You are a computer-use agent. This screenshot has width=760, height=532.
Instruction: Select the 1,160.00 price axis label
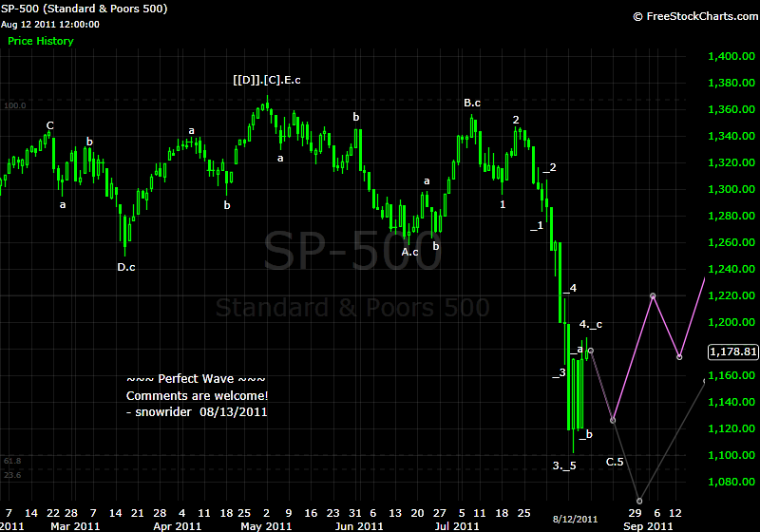tap(731, 375)
